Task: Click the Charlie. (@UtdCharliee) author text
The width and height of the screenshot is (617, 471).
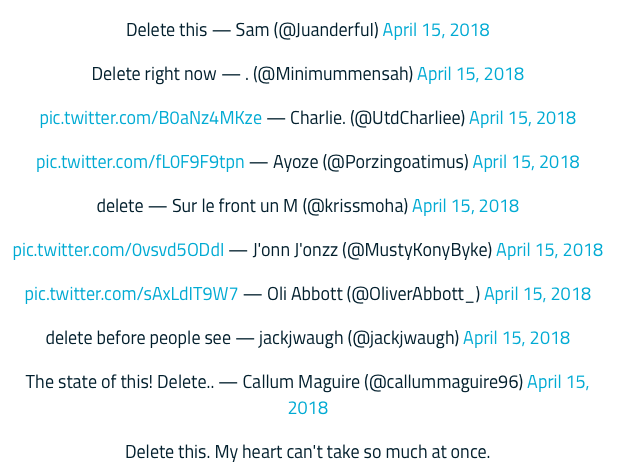Action: pyautogui.click(x=378, y=118)
